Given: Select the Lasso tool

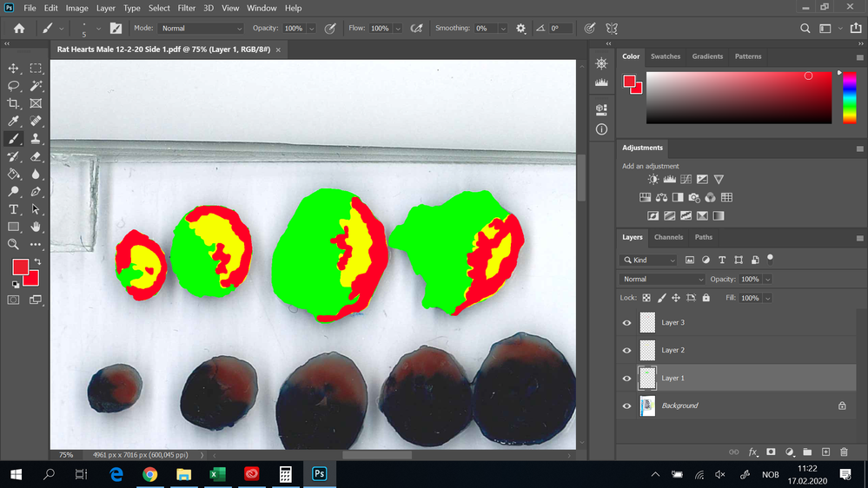Looking at the screenshot, I should pyautogui.click(x=13, y=86).
